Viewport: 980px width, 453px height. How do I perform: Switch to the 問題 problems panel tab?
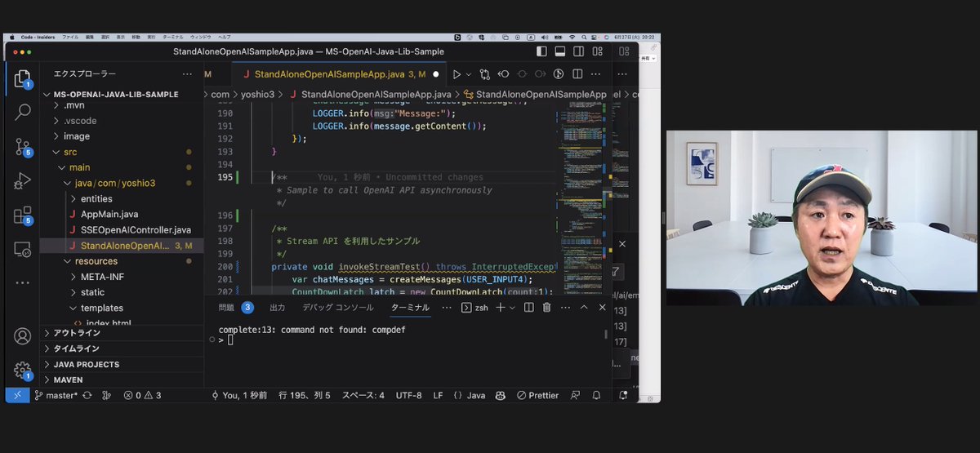click(236, 308)
